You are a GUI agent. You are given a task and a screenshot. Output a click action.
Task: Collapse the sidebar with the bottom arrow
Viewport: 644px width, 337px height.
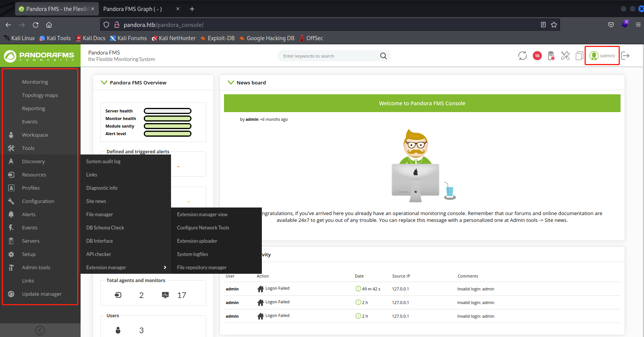click(x=40, y=331)
